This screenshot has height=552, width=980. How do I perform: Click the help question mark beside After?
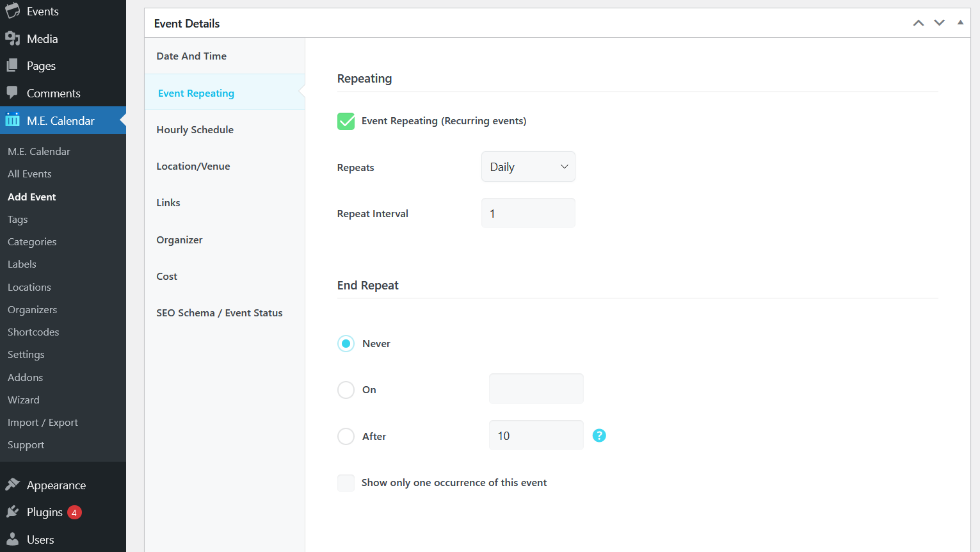599,435
